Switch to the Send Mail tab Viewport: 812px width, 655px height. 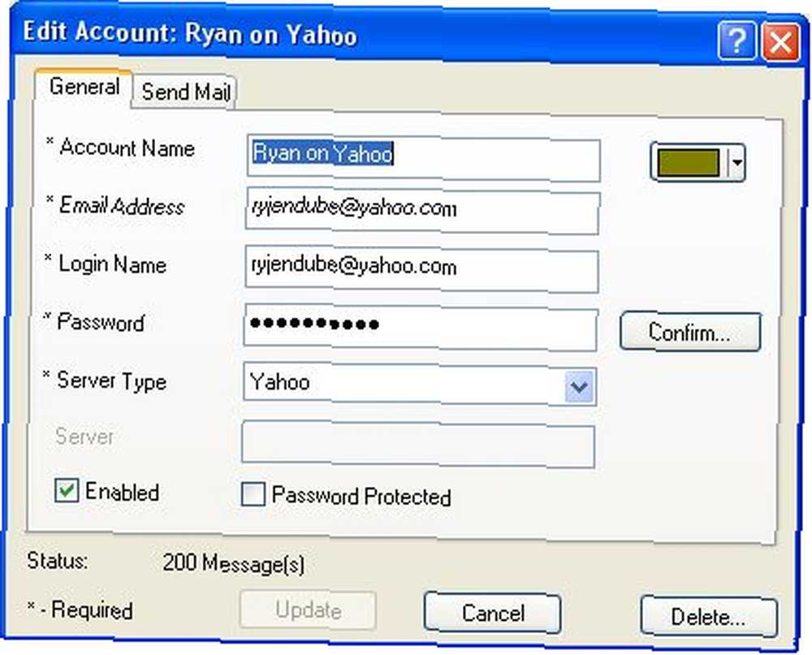pyautogui.click(x=185, y=92)
